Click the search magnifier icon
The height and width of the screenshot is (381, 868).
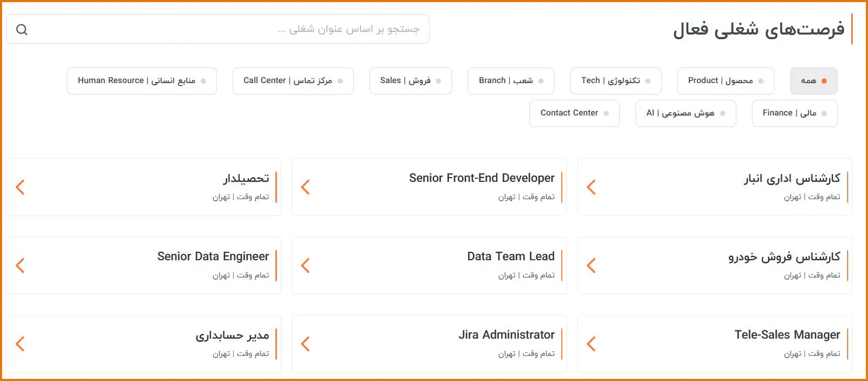point(21,30)
